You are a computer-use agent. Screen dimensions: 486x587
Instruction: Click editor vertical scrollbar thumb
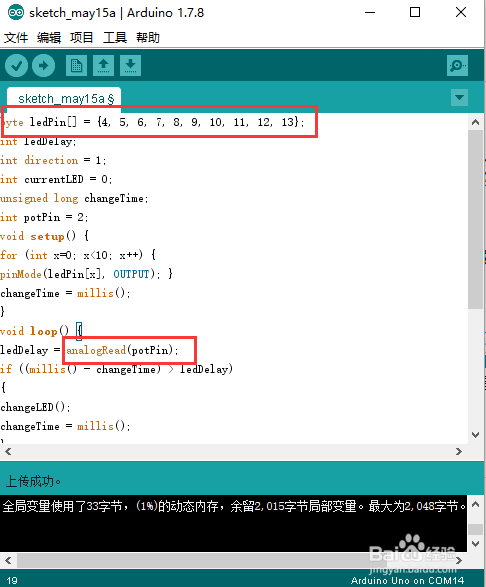click(476, 220)
